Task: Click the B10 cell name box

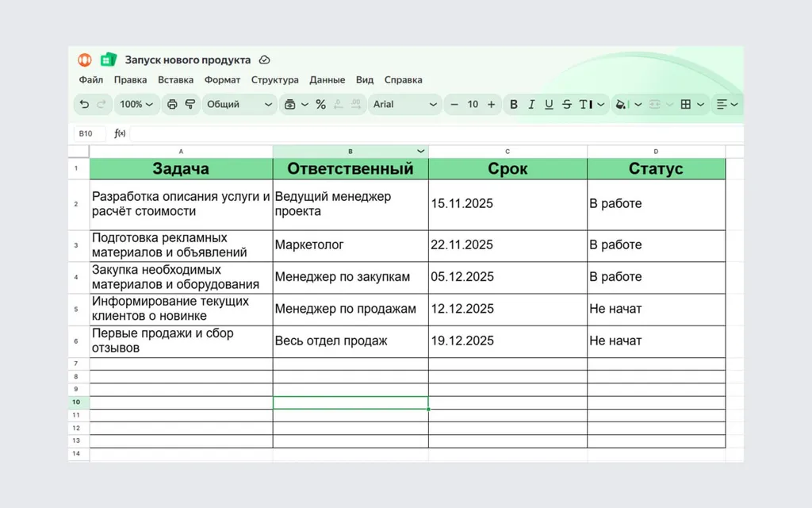Action: click(90, 133)
